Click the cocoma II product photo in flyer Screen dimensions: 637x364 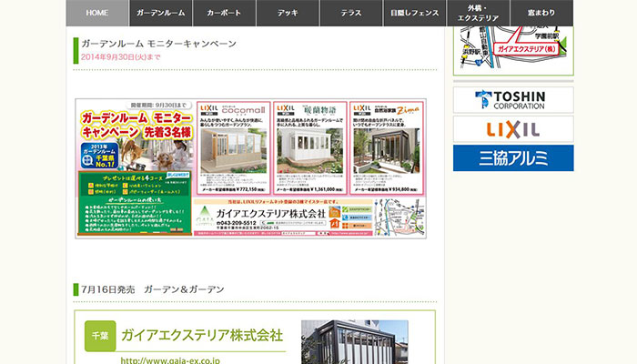pos(234,151)
